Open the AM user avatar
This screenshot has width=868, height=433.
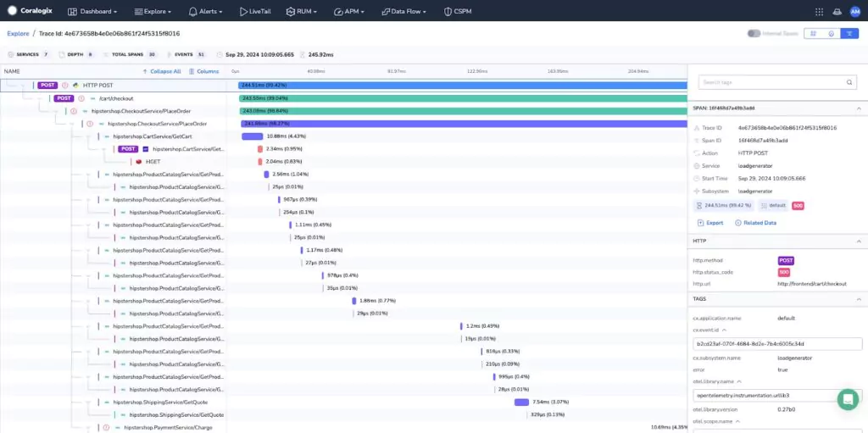point(854,12)
